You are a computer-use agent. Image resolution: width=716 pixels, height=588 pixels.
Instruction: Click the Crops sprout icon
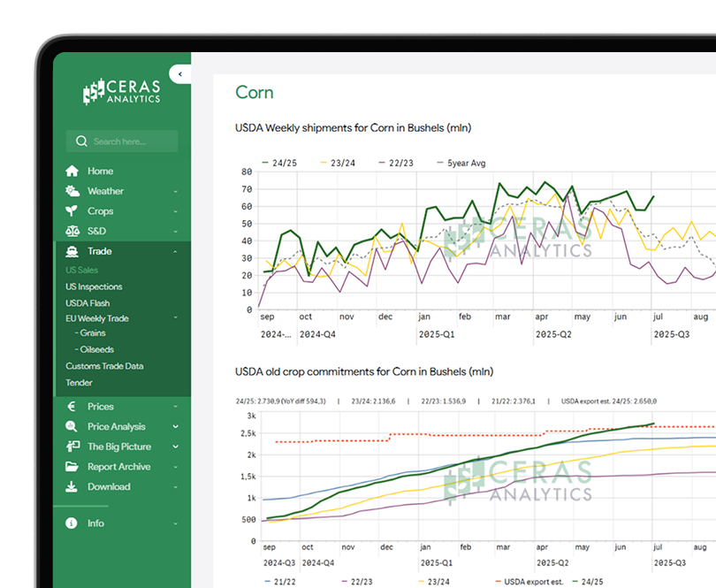point(72,211)
